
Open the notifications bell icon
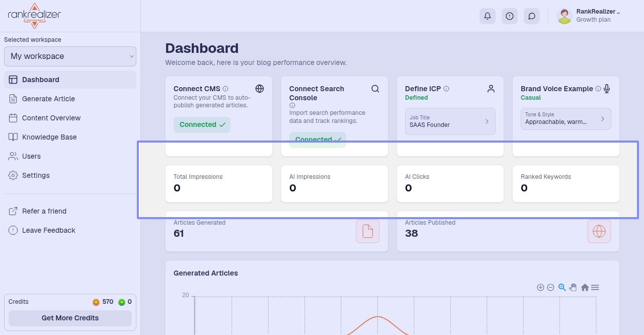point(488,16)
